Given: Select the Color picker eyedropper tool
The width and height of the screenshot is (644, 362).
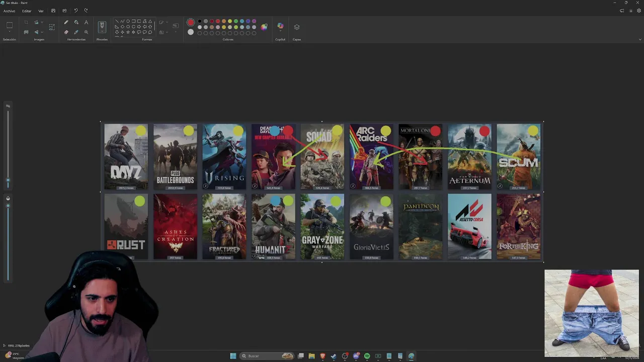Looking at the screenshot, I should 76,32.
